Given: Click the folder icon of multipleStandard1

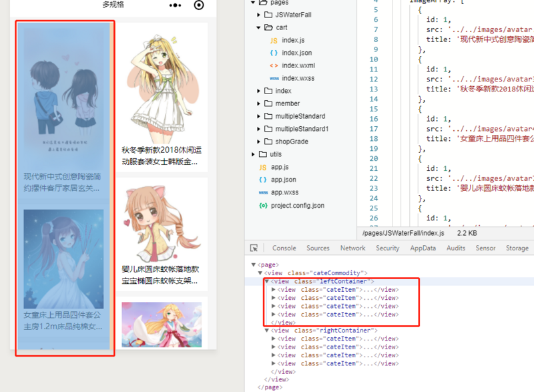Looking at the screenshot, I should tap(268, 129).
